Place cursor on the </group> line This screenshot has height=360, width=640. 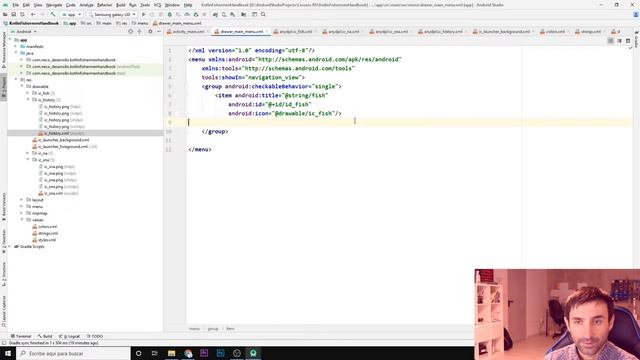click(x=215, y=131)
